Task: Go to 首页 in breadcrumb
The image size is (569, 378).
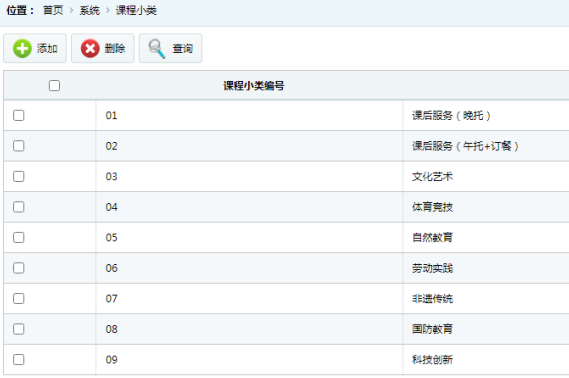Action: point(53,11)
